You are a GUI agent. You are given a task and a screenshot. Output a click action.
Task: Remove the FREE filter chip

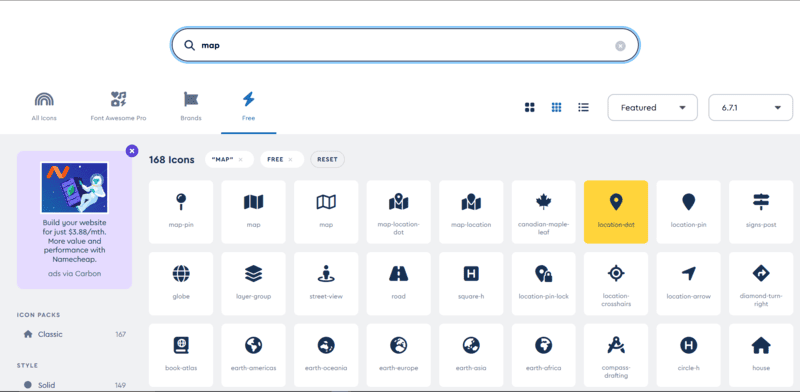coord(290,160)
